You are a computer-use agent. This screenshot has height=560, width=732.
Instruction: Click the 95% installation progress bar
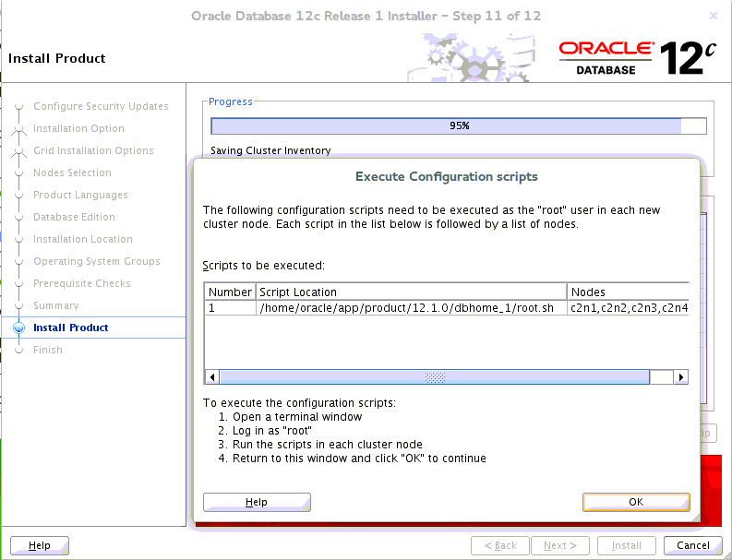click(459, 126)
